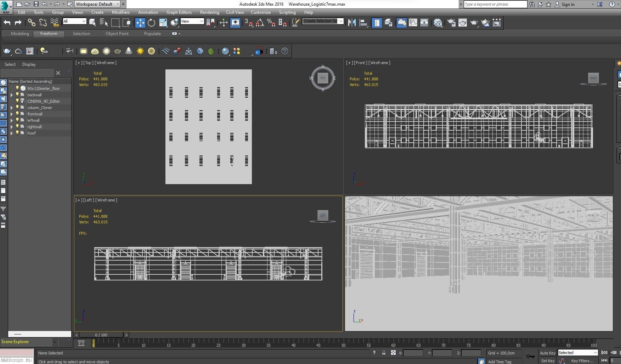This screenshot has height=364, width=621.
Task: Toggle the selection lock icon
Action: pos(384,353)
